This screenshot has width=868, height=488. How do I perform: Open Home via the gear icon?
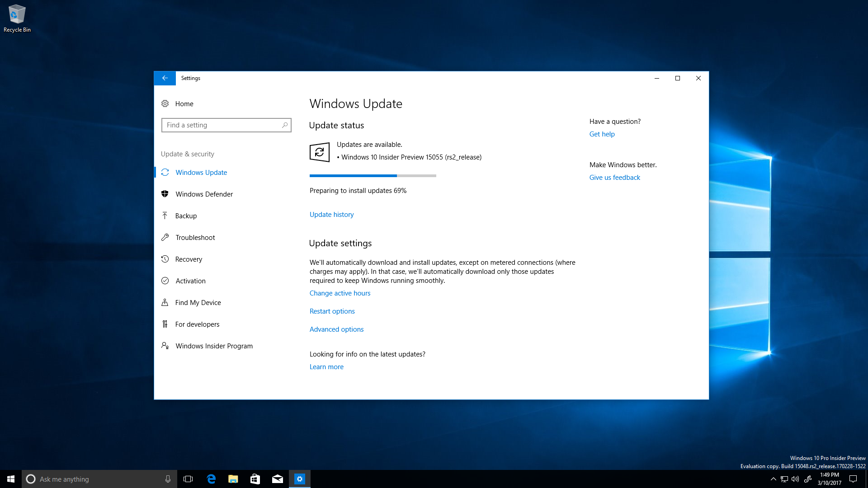click(165, 104)
